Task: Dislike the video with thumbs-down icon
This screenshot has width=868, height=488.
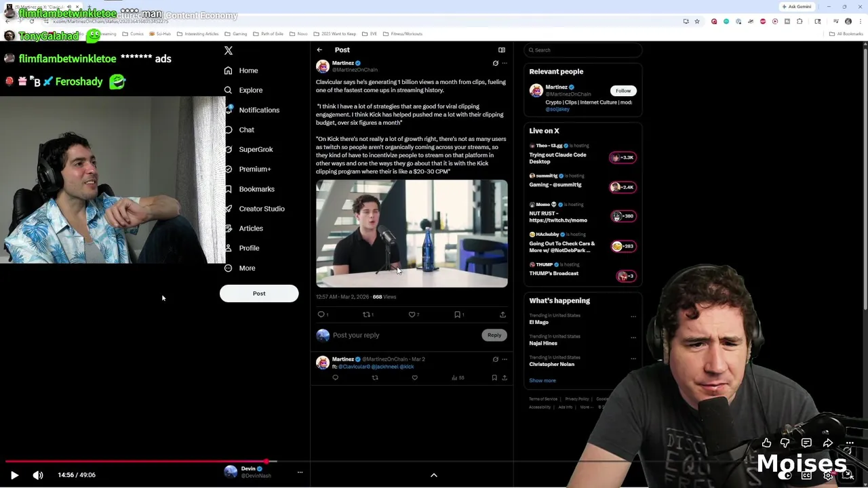Action: pyautogui.click(x=785, y=443)
